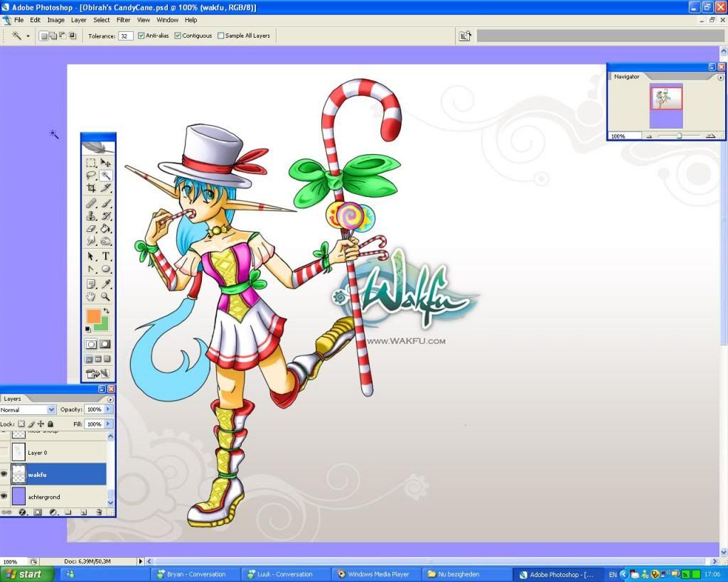Select the Hand tool

point(91,296)
